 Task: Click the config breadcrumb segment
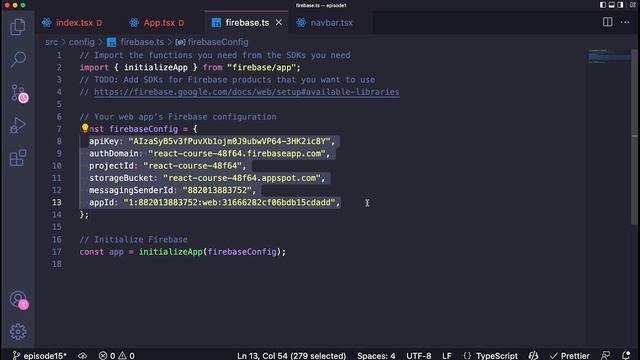pyautogui.click(x=82, y=42)
